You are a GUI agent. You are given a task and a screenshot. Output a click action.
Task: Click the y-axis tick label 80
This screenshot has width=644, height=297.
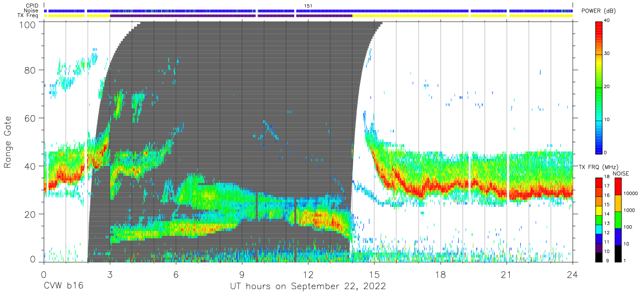pyautogui.click(x=31, y=70)
